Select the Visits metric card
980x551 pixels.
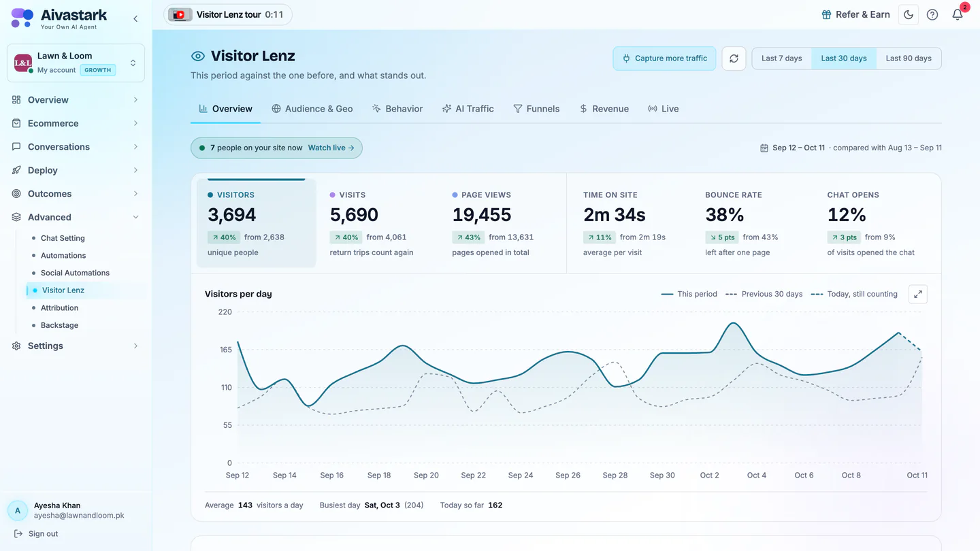pos(379,223)
